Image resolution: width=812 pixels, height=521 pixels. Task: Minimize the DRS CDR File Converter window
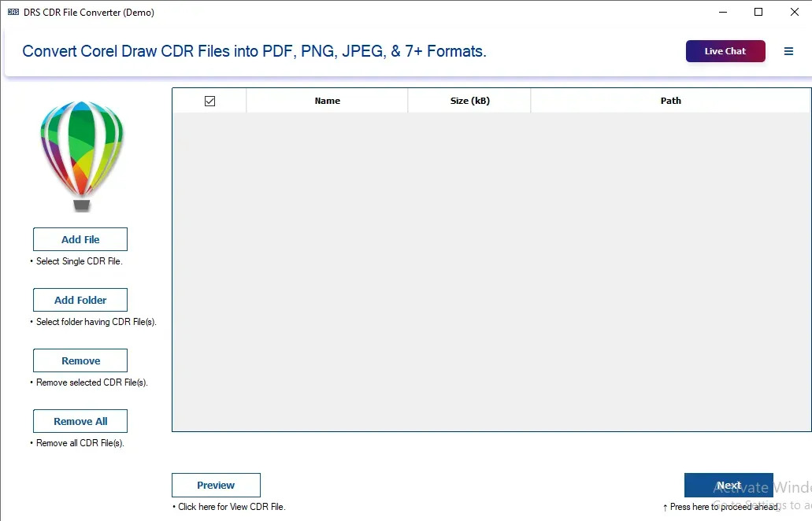click(x=723, y=12)
